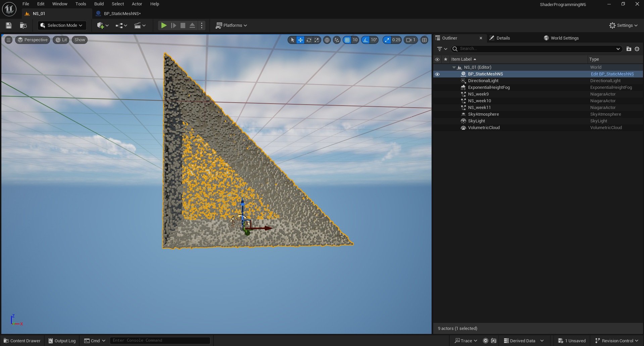Open the Build menu
Screen dimensions: 644x346
pos(99,4)
